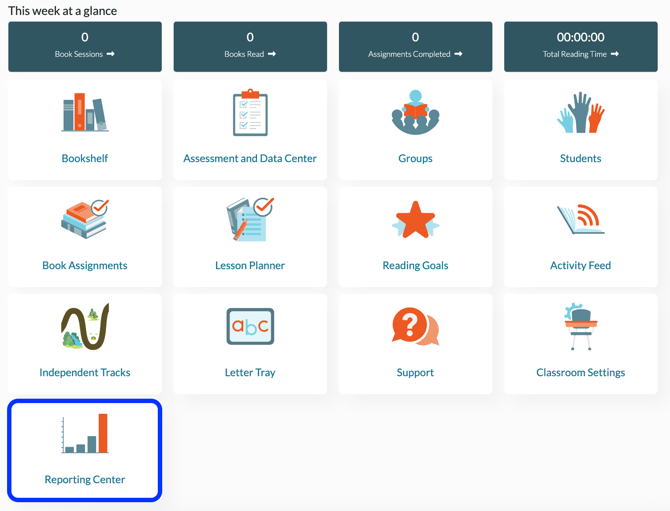Click the Support question mark bubble icon
The image size is (670, 511).
pos(415,327)
